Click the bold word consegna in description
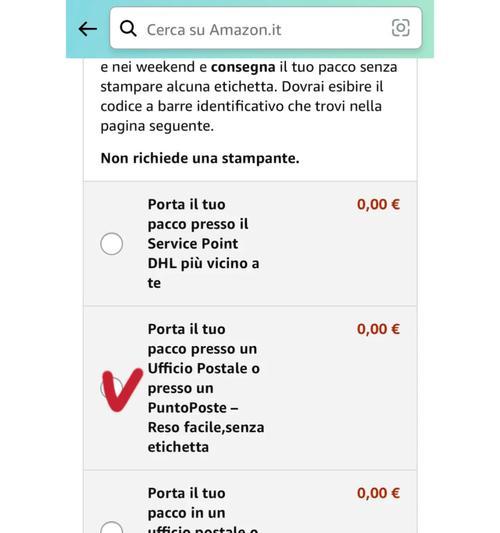This screenshot has width=500, height=533. click(x=243, y=67)
